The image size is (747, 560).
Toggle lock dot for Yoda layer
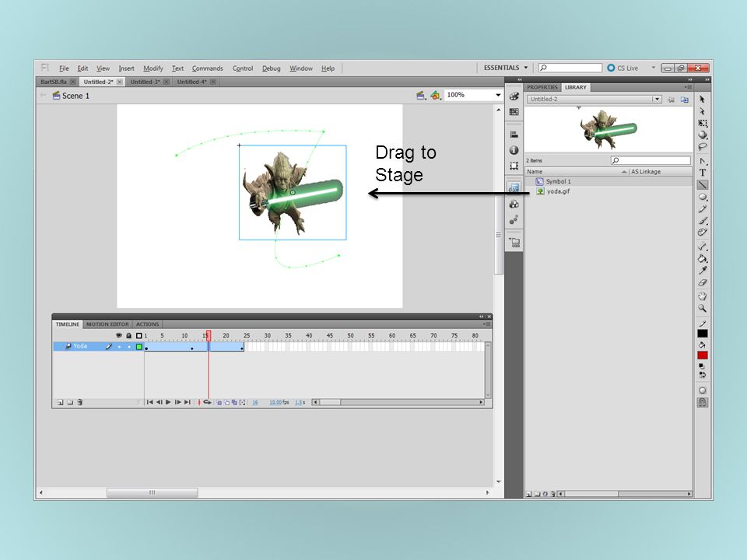(x=129, y=347)
